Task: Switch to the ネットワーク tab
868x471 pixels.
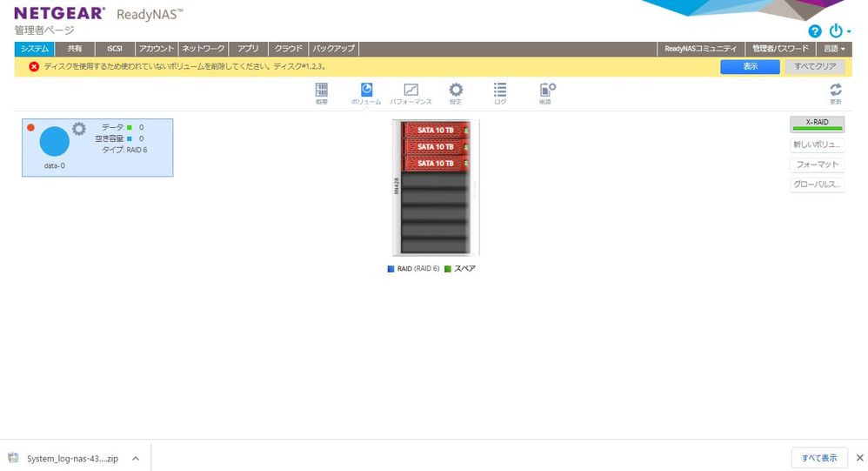Action: 204,49
